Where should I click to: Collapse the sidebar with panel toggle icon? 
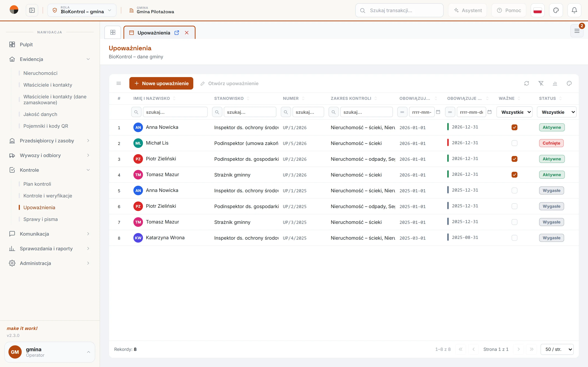click(32, 10)
